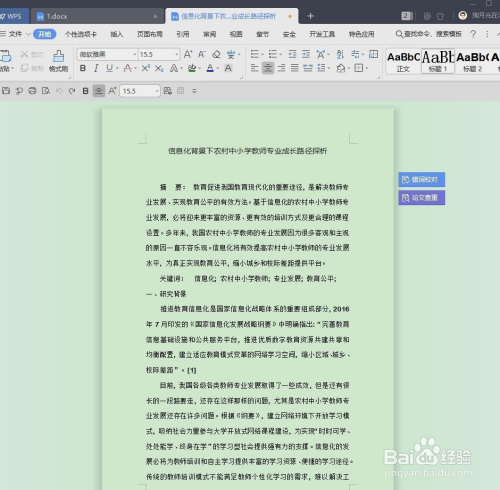500x490 pixels.
Task: Click the Increase indent icon
Action: 306,54
